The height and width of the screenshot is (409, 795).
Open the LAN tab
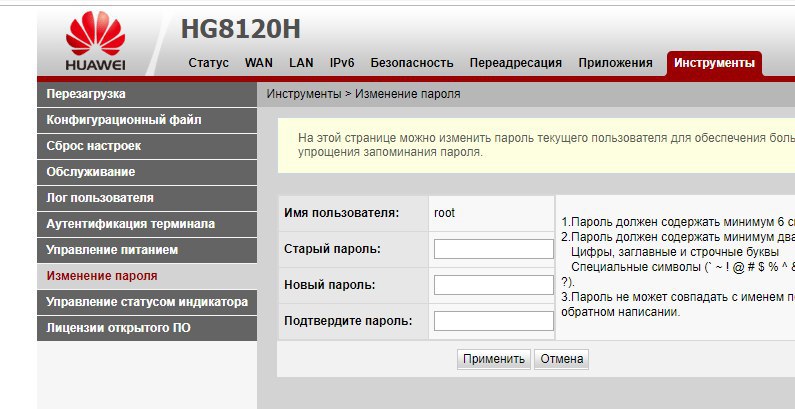pyautogui.click(x=301, y=63)
